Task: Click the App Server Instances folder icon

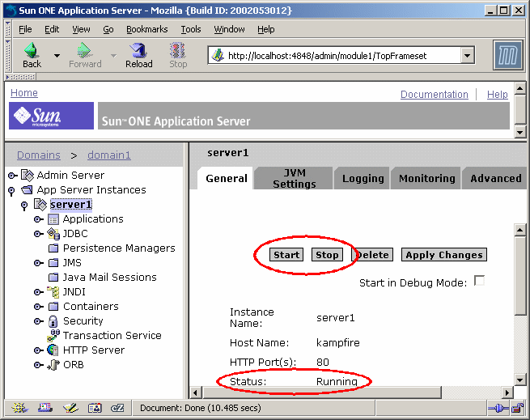Action: (27, 189)
